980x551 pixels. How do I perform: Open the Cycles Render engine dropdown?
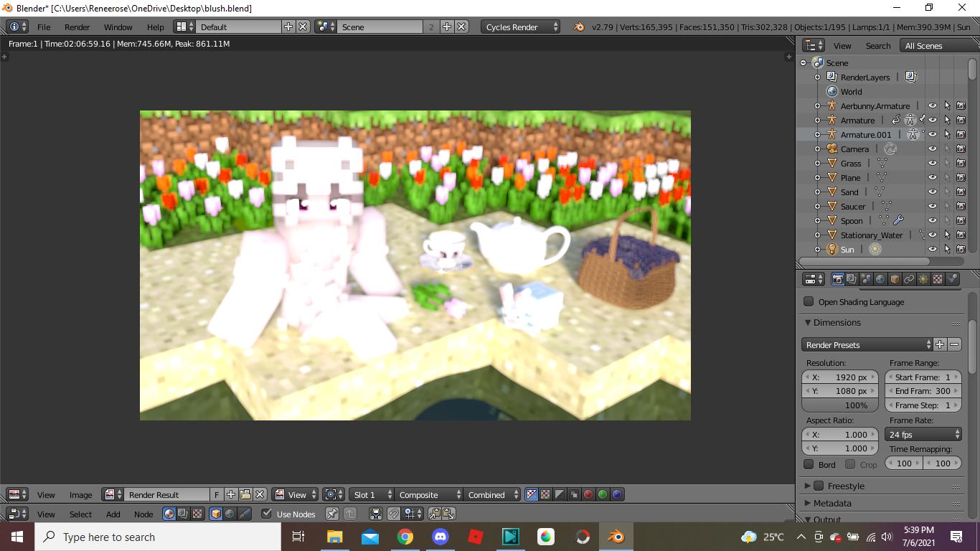tap(521, 27)
